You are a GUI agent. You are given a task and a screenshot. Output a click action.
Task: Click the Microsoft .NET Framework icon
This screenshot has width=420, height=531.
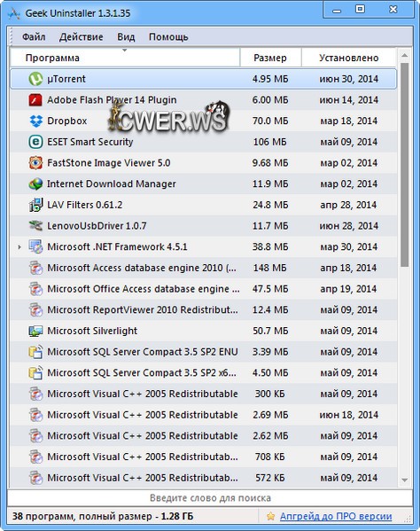pos(35,246)
